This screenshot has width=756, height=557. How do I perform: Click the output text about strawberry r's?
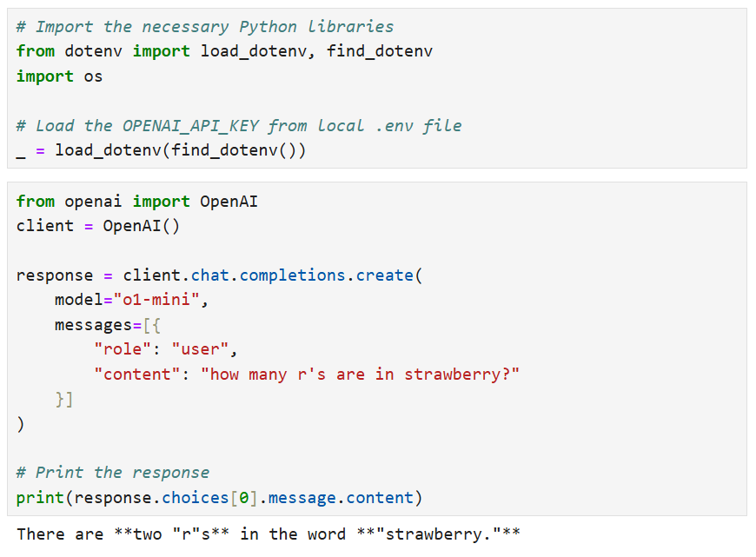click(268, 534)
